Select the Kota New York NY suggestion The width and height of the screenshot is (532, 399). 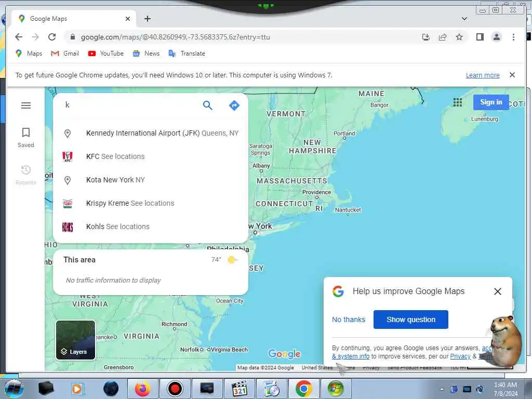coord(151,180)
